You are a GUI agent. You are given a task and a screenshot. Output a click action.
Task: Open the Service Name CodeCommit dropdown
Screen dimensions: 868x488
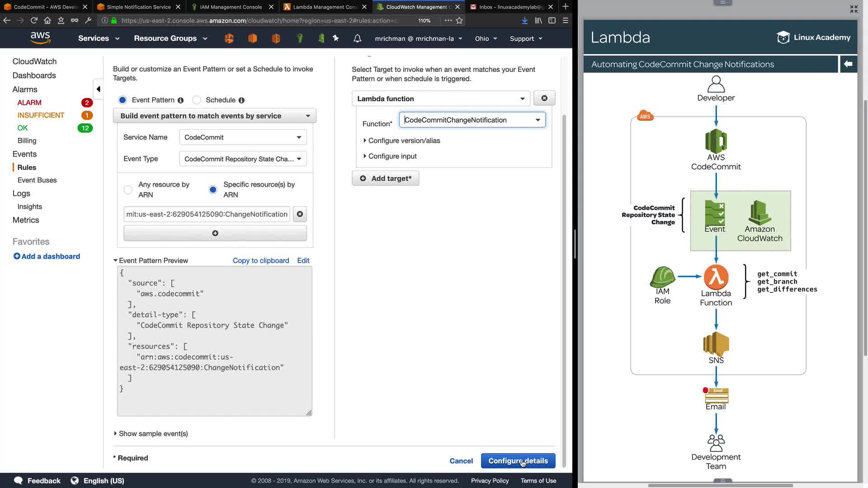pyautogui.click(x=243, y=137)
